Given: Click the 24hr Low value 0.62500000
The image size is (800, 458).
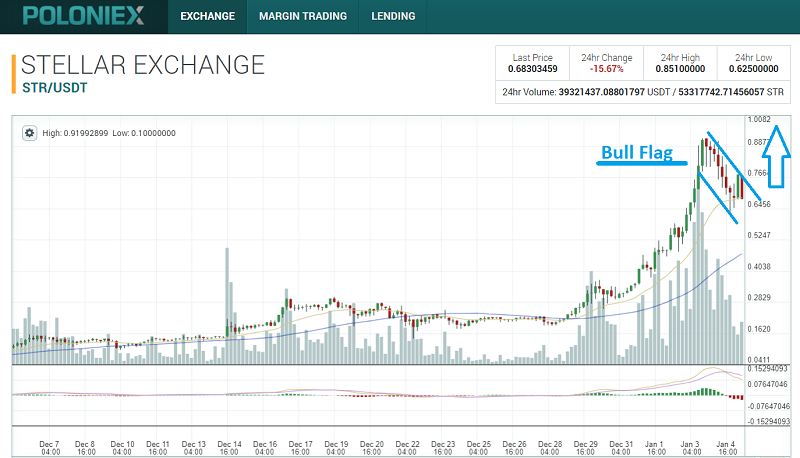Looking at the screenshot, I should pos(754,69).
